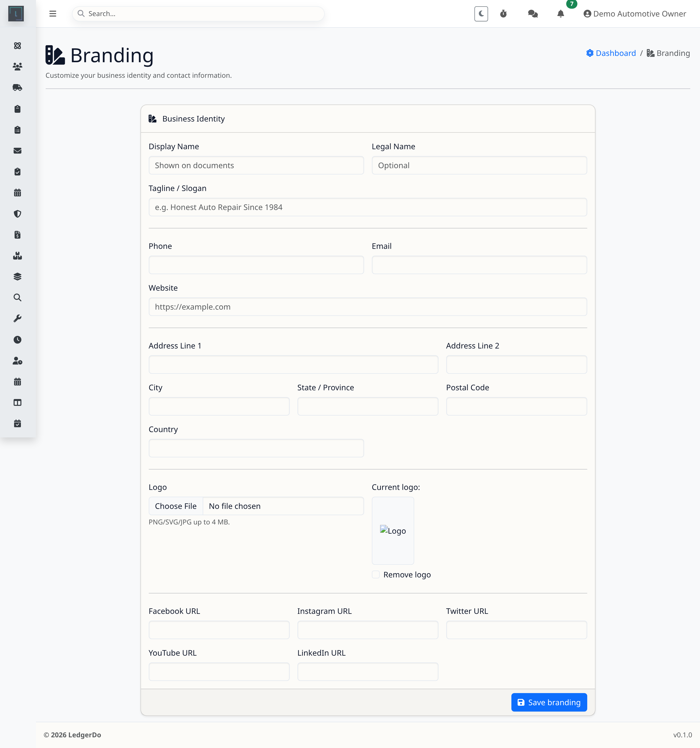Click the LinkedIn URL field
Image resolution: width=700 pixels, height=748 pixels.
(x=368, y=672)
